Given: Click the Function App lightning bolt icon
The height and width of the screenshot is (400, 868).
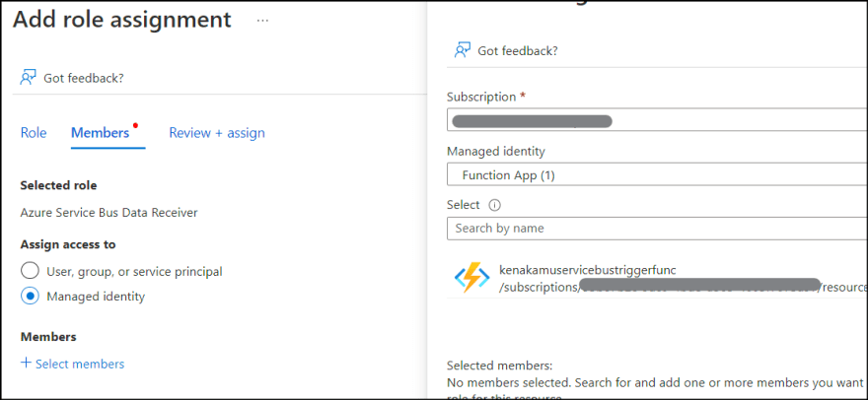Looking at the screenshot, I should tap(471, 278).
